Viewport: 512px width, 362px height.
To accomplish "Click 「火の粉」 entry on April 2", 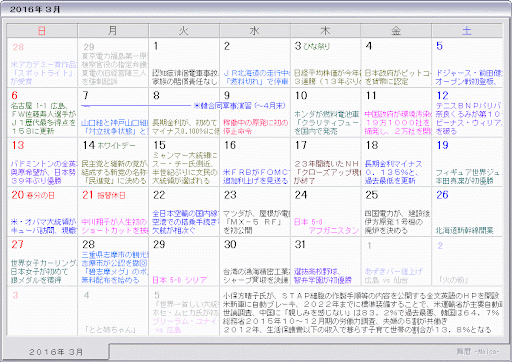I will click(x=453, y=280).
